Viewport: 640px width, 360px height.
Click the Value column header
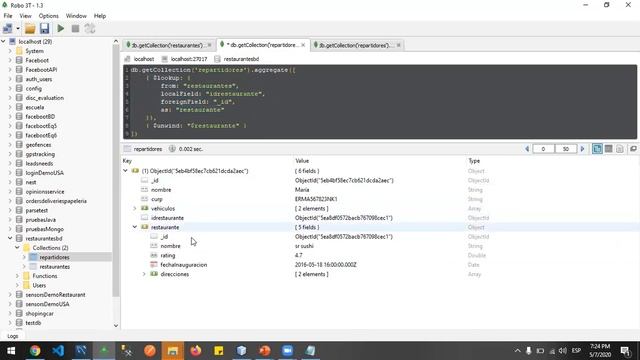click(x=302, y=161)
